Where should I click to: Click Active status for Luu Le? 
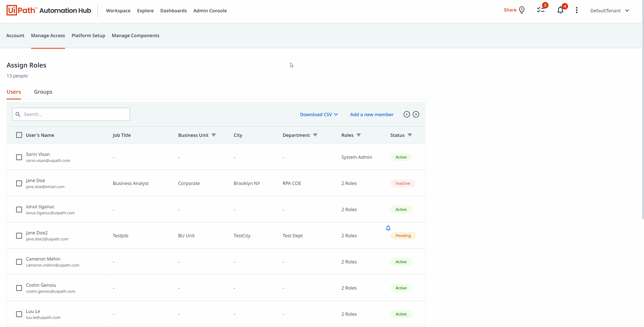tap(401, 314)
